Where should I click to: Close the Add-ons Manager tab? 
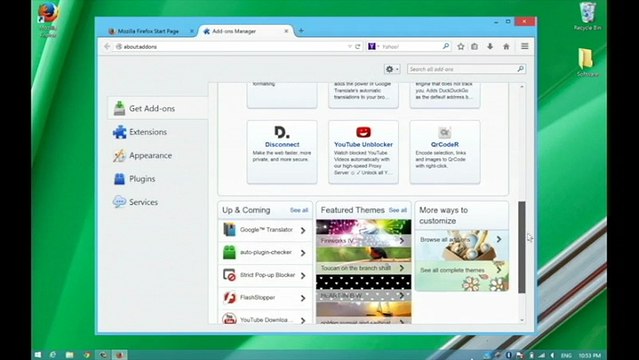pyautogui.click(x=286, y=31)
